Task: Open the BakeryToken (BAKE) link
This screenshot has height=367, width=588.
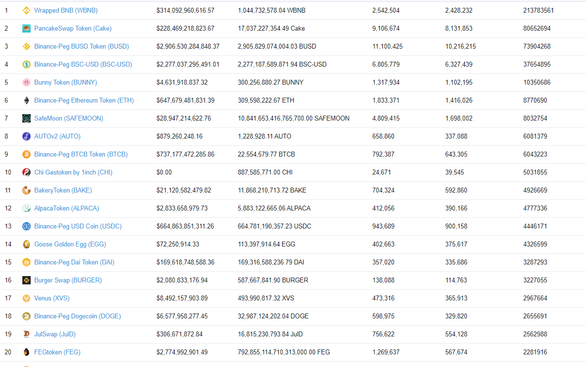Action: pyautogui.click(x=63, y=190)
